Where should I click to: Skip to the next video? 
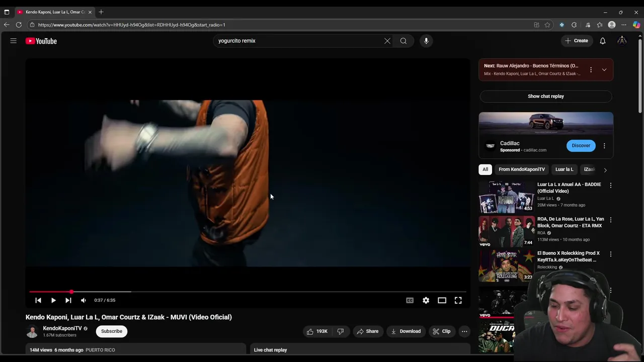(68, 300)
